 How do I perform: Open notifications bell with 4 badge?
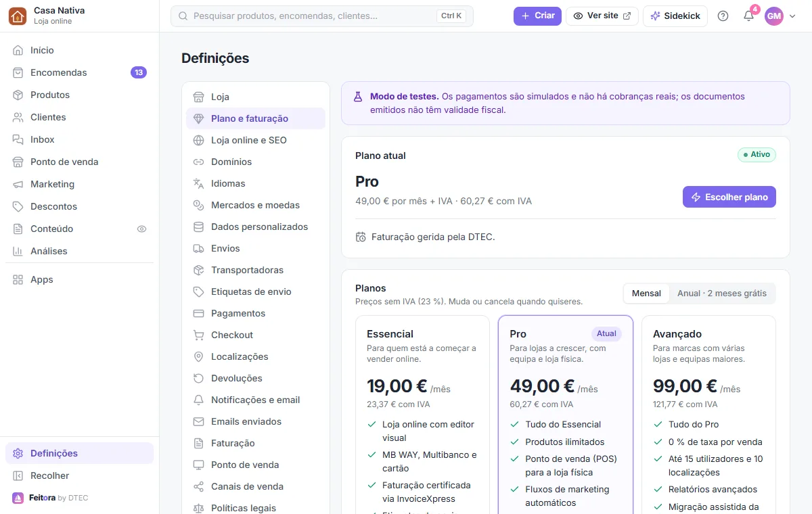[x=748, y=16]
